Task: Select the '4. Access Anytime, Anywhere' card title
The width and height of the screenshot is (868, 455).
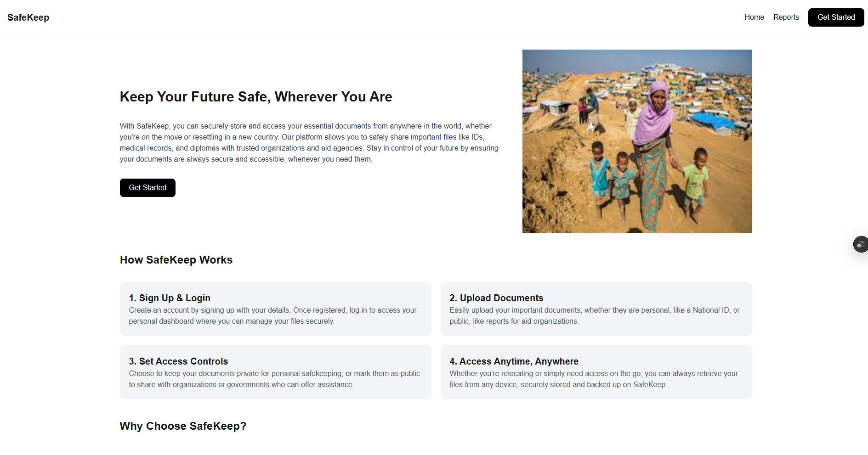Action: 514,361
